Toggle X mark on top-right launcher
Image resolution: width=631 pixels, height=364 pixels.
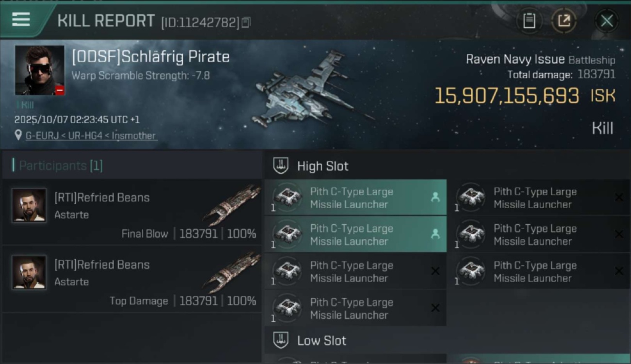point(619,197)
